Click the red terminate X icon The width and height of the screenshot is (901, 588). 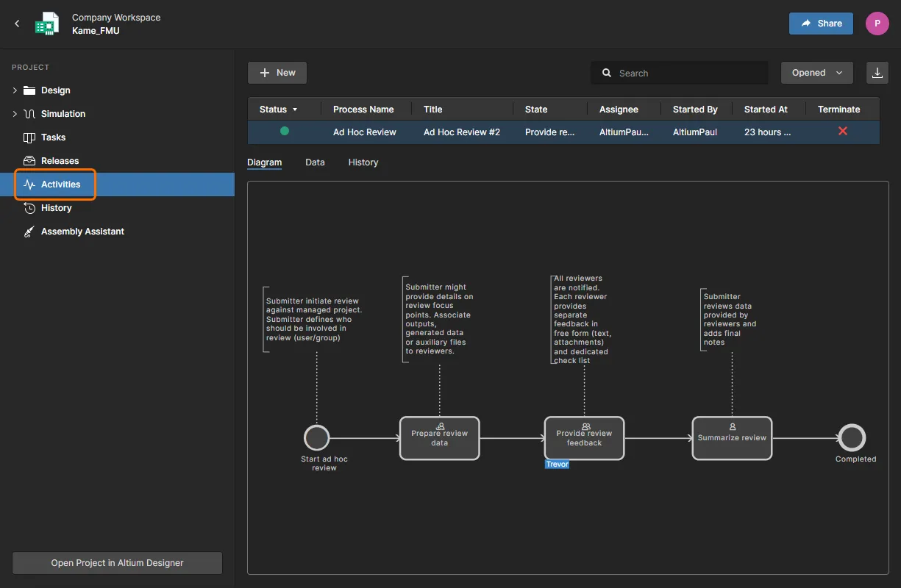(843, 132)
